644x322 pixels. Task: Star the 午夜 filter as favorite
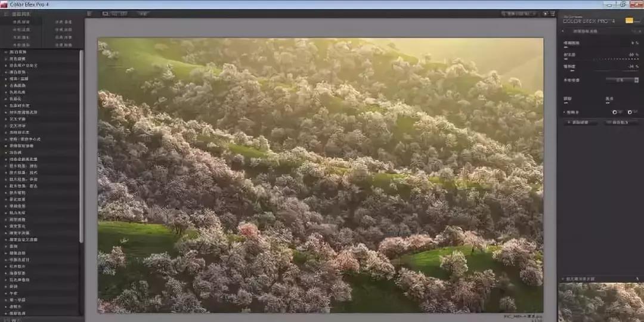(6, 293)
